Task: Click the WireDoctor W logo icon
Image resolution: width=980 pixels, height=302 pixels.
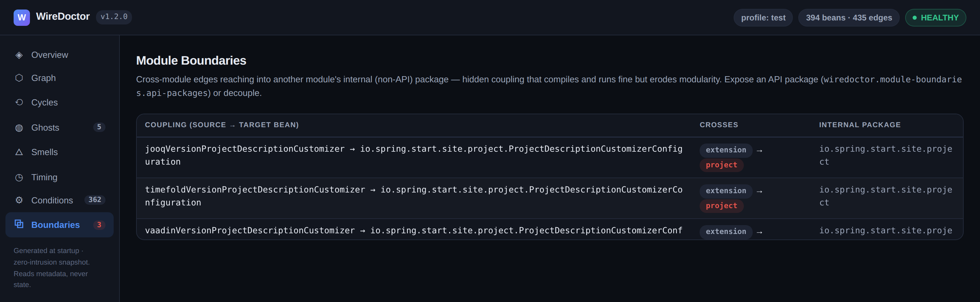Action: [22, 17]
